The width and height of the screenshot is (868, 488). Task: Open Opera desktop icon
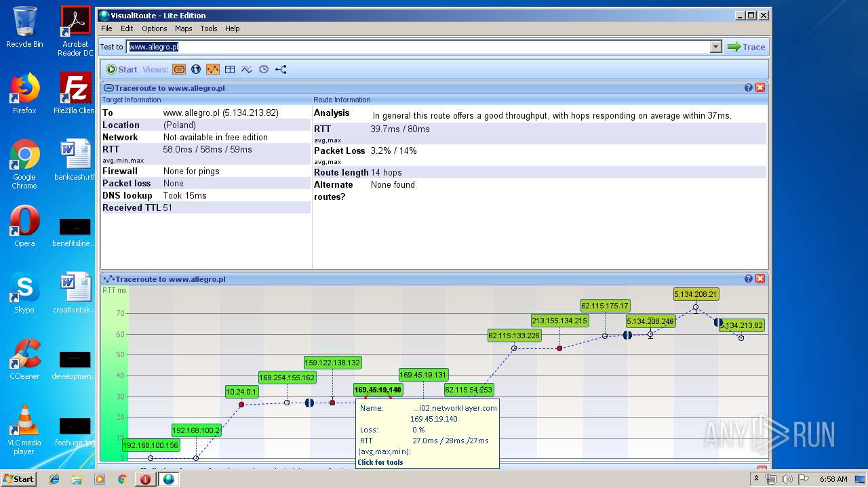pos(24,226)
